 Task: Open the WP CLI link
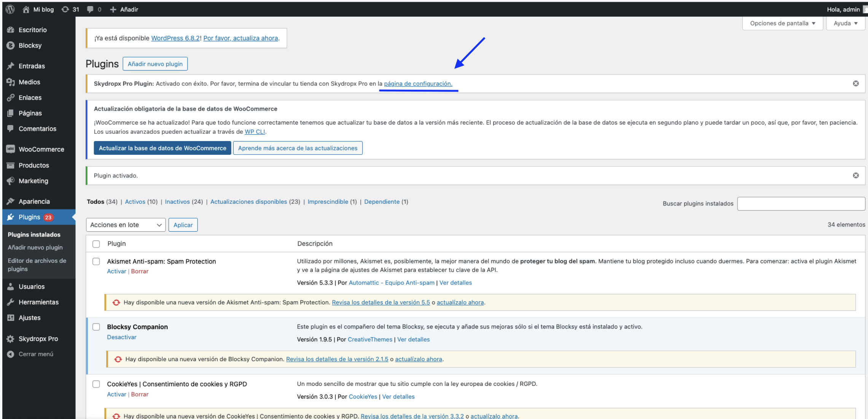pyautogui.click(x=255, y=132)
